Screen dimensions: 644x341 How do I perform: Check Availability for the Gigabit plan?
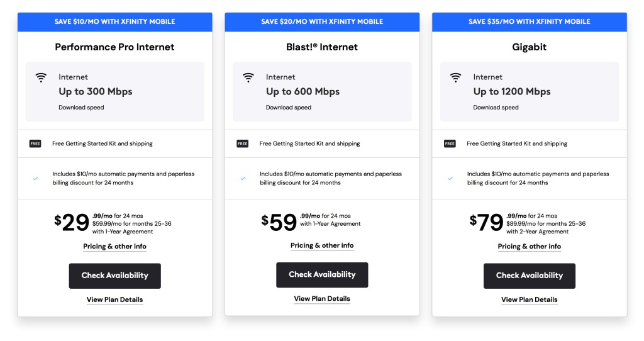point(530,276)
